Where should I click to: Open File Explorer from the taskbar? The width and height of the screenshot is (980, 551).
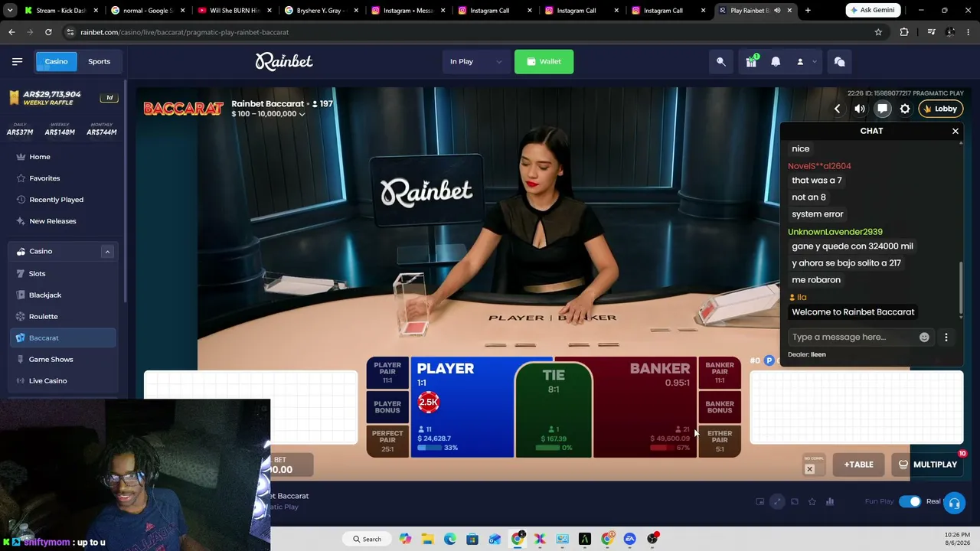point(427,539)
